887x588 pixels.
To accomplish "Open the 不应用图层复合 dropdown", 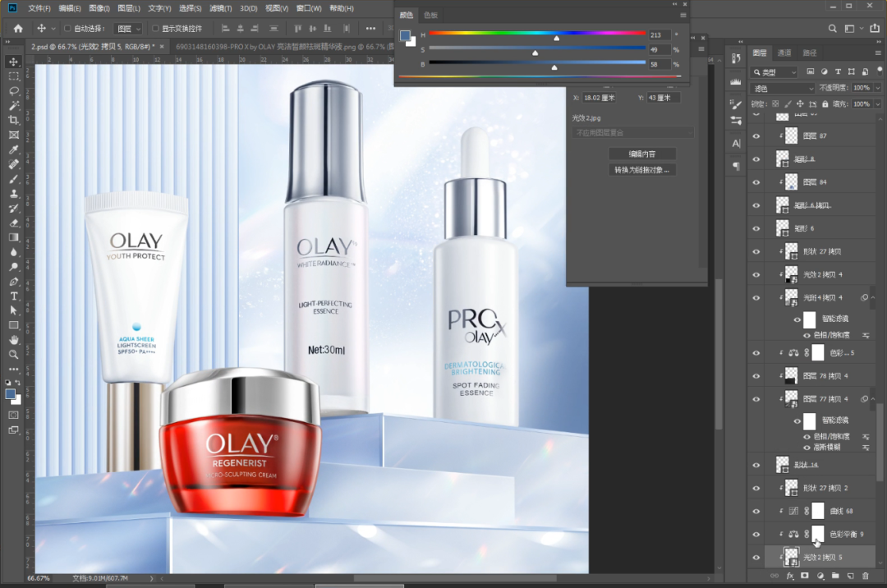I will pos(632,132).
